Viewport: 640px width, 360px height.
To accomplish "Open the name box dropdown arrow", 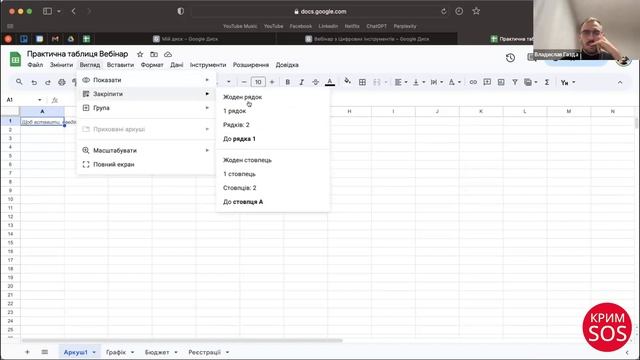I will point(40,100).
